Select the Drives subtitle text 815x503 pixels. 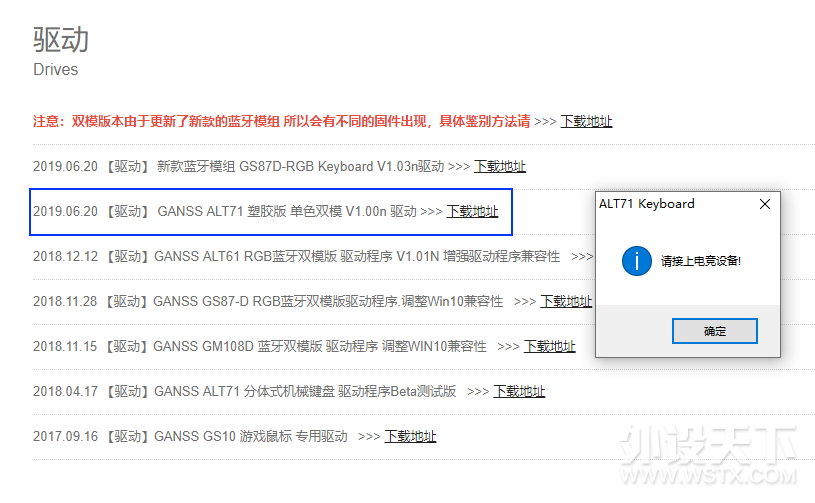56,69
